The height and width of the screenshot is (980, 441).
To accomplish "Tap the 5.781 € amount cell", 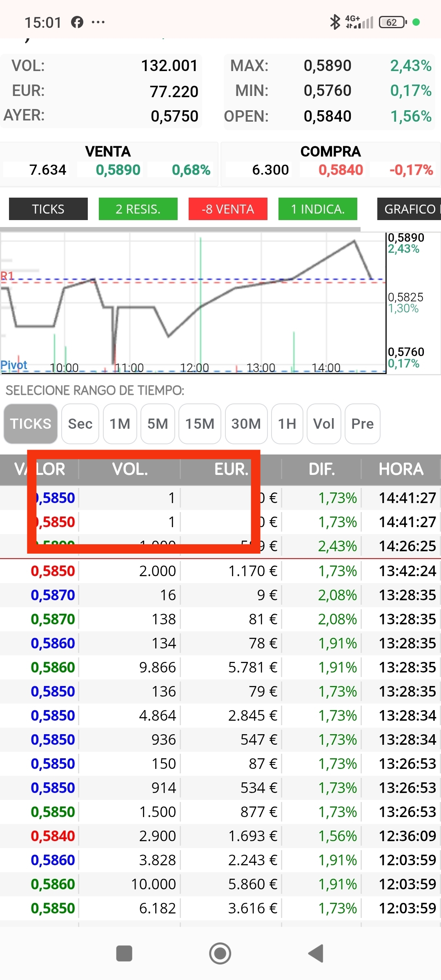I will (x=252, y=667).
